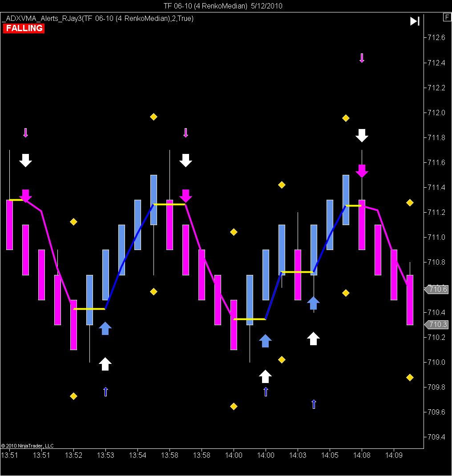Click the 709.4 price axis label
This screenshot has height=476, width=452.
(x=436, y=437)
